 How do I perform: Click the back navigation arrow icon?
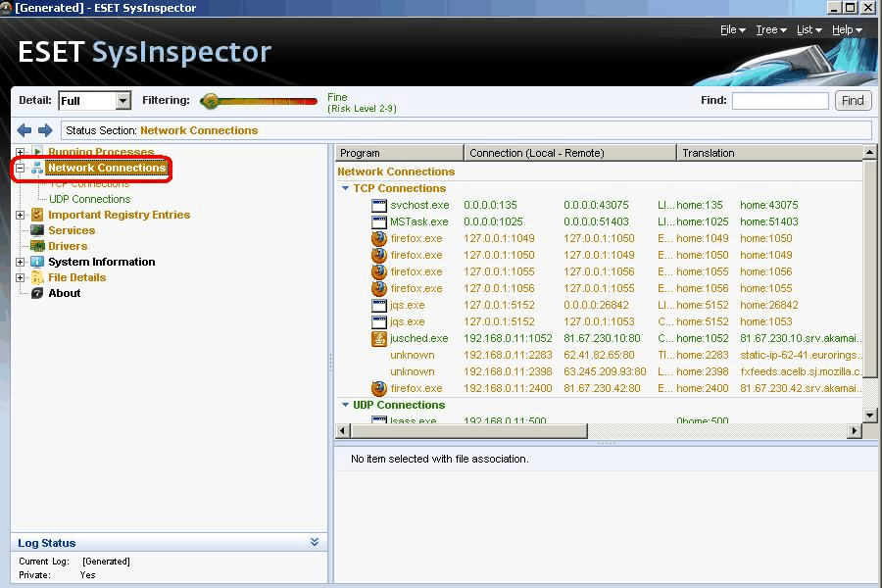click(24, 130)
